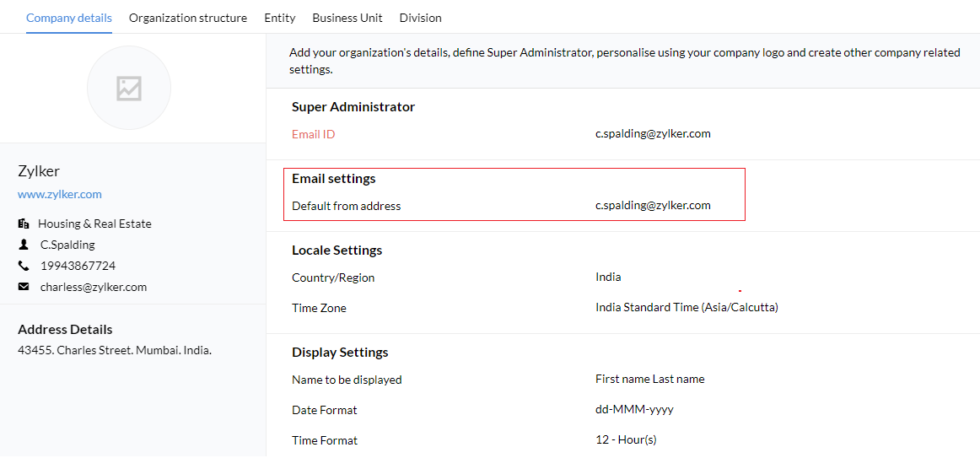Click the Zylker company name heading
This screenshot has height=458, width=980.
click(39, 171)
